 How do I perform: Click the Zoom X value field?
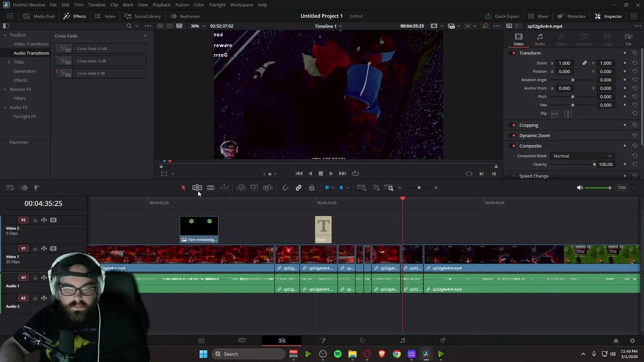[x=565, y=63]
